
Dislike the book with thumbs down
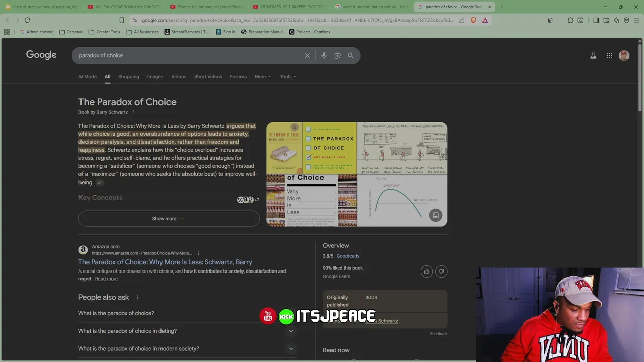[x=441, y=271]
